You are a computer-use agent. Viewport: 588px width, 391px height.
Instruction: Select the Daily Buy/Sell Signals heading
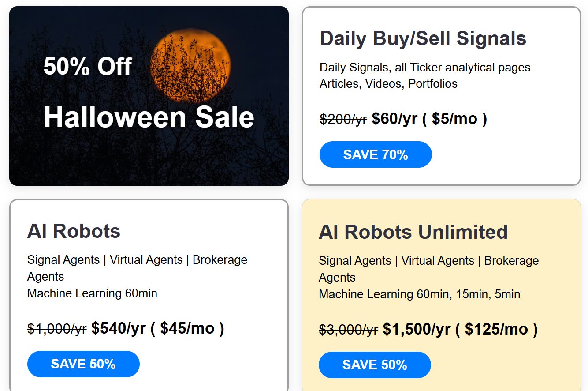pos(423,38)
